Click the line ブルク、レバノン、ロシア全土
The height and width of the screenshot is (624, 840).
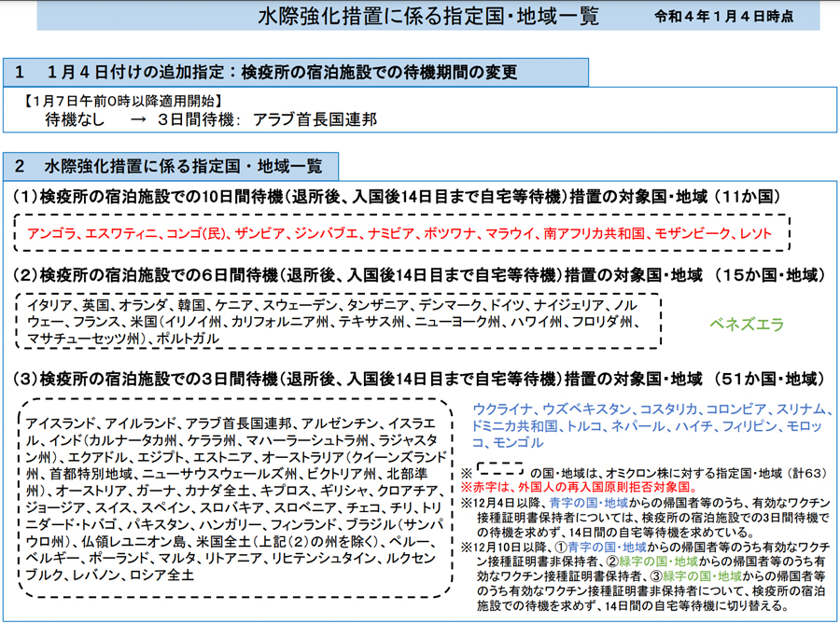coord(110,575)
